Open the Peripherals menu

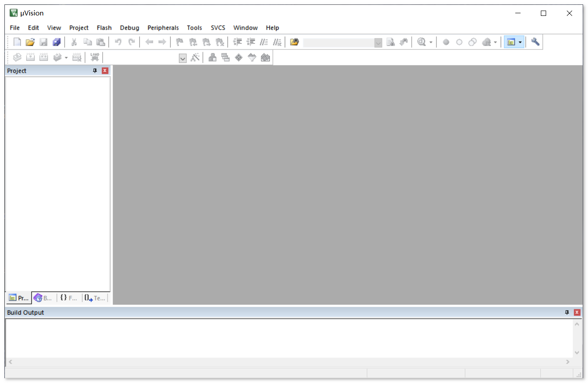click(163, 27)
